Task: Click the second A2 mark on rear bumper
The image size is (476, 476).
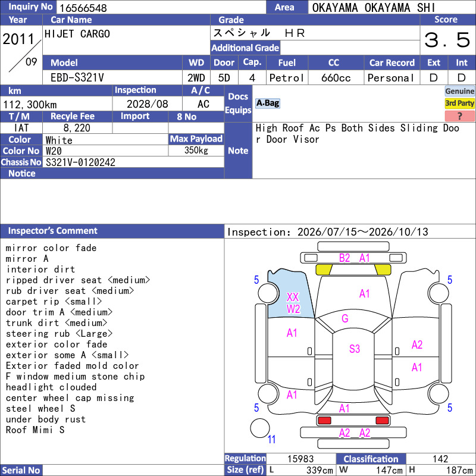Action: 364,433
